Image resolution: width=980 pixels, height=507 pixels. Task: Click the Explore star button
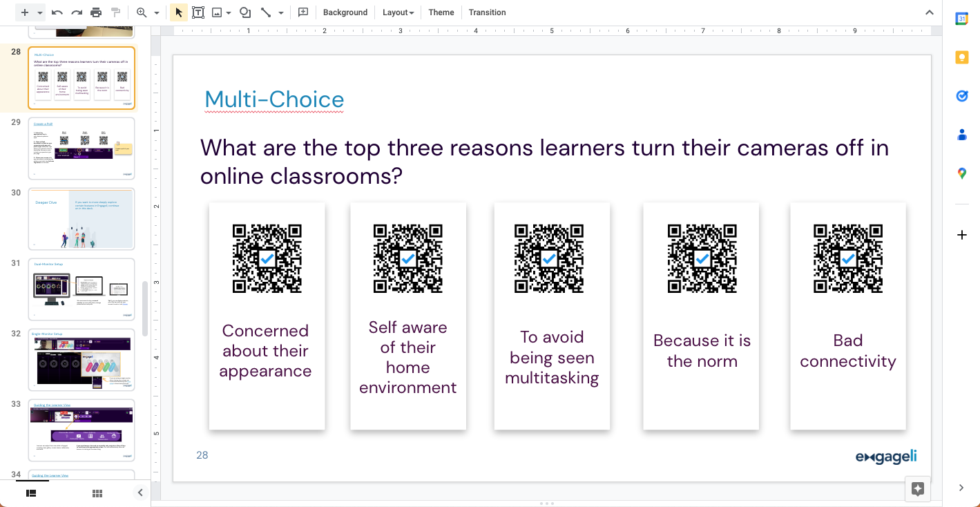(918, 489)
